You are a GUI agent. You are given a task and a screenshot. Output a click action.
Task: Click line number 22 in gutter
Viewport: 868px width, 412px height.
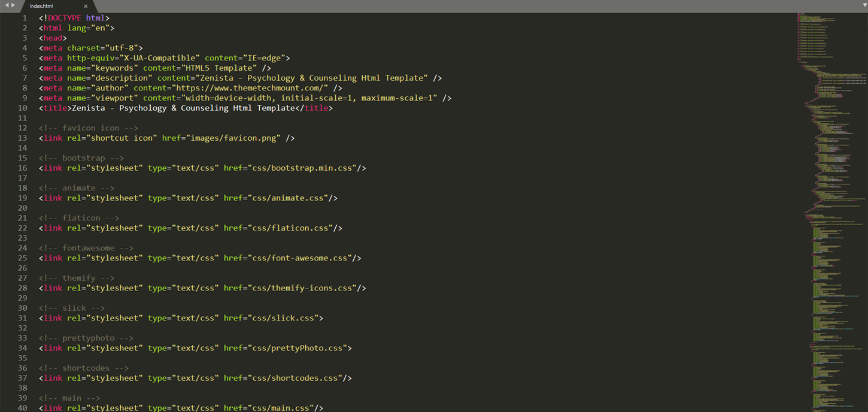[x=23, y=228]
